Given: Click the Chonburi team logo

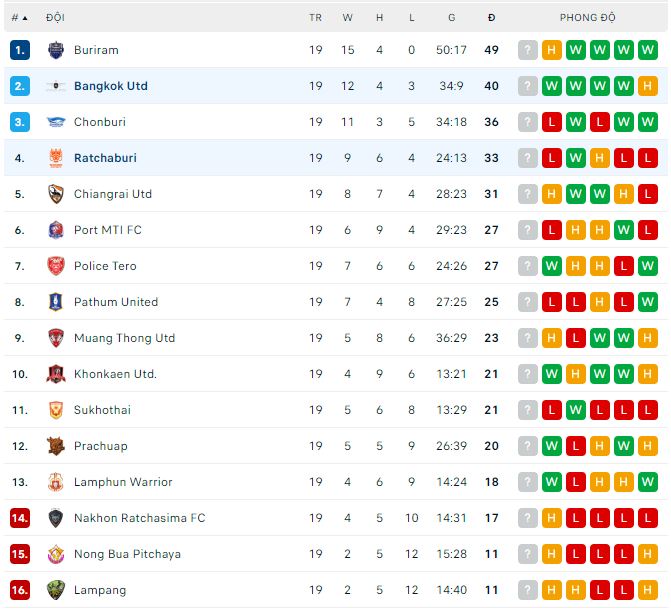Looking at the screenshot, I should point(55,122).
